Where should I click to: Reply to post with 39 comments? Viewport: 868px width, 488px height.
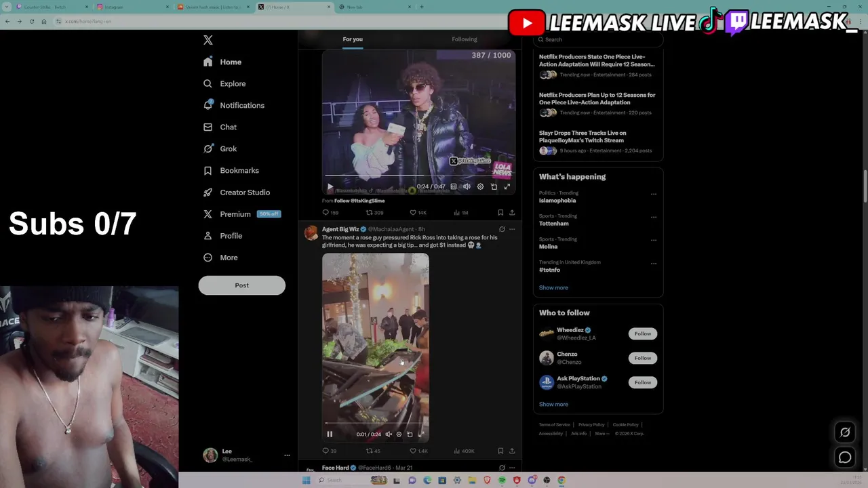point(330,451)
